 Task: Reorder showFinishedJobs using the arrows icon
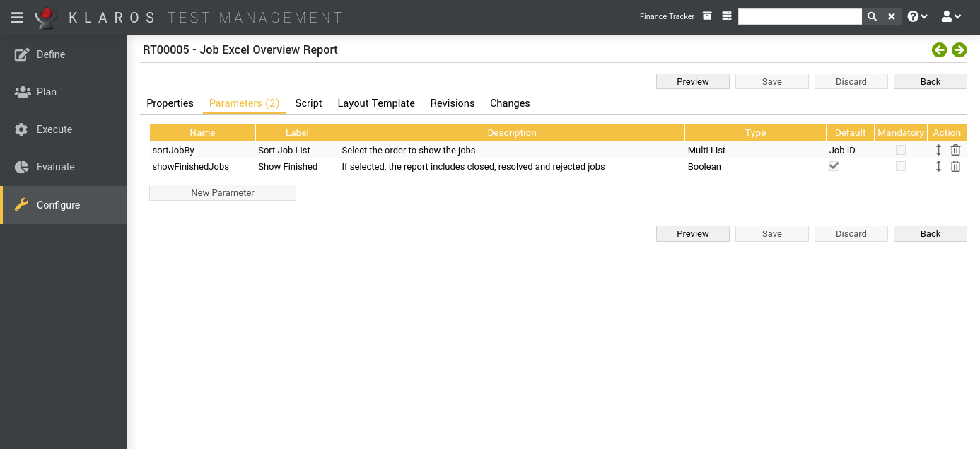(x=938, y=166)
